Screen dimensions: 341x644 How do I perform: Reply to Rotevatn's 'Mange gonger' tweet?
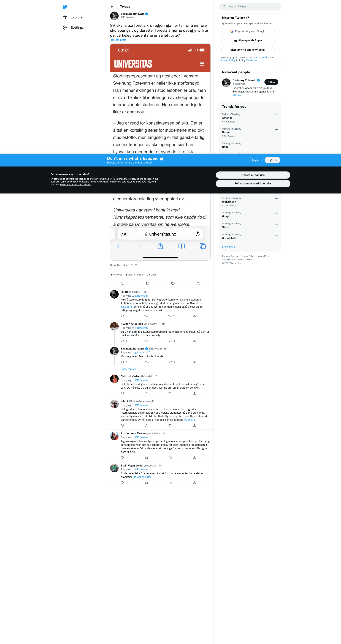click(x=122, y=362)
